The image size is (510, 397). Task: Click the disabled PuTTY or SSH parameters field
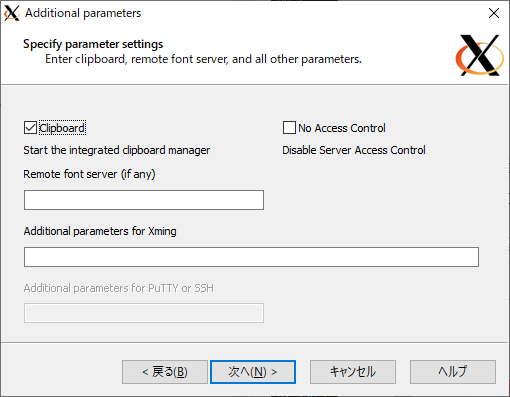pos(144,313)
